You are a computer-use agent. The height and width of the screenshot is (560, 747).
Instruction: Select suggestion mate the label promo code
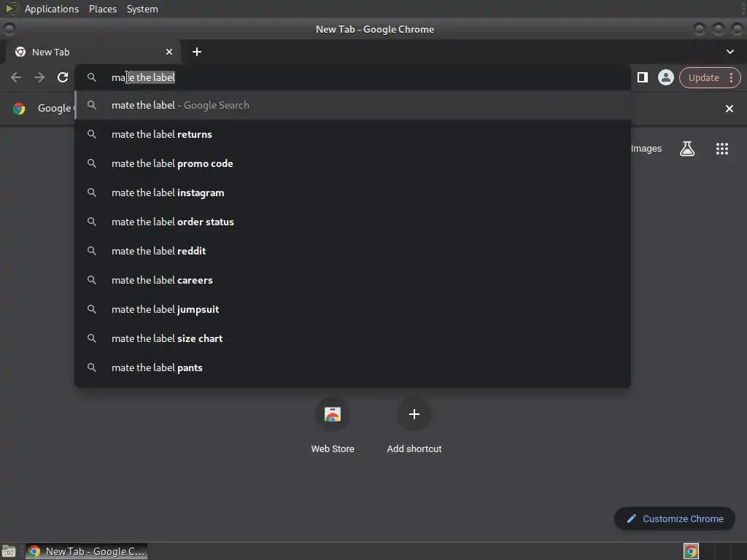coord(352,163)
